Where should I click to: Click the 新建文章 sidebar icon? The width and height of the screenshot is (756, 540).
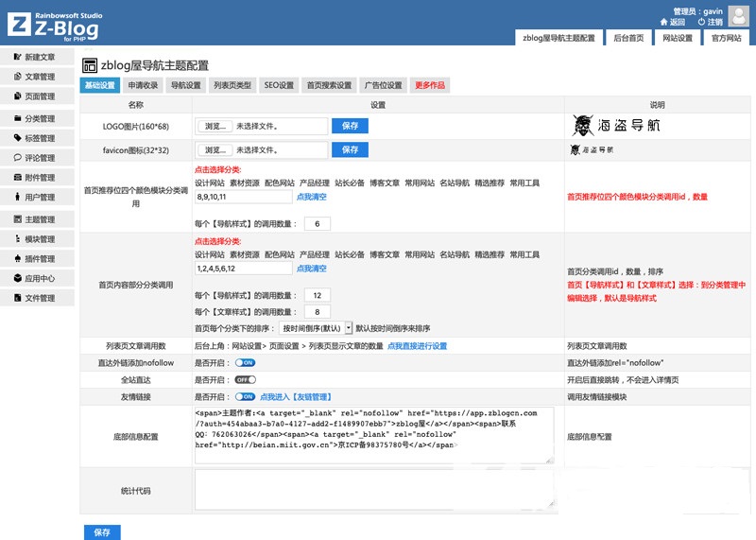[x=17, y=57]
